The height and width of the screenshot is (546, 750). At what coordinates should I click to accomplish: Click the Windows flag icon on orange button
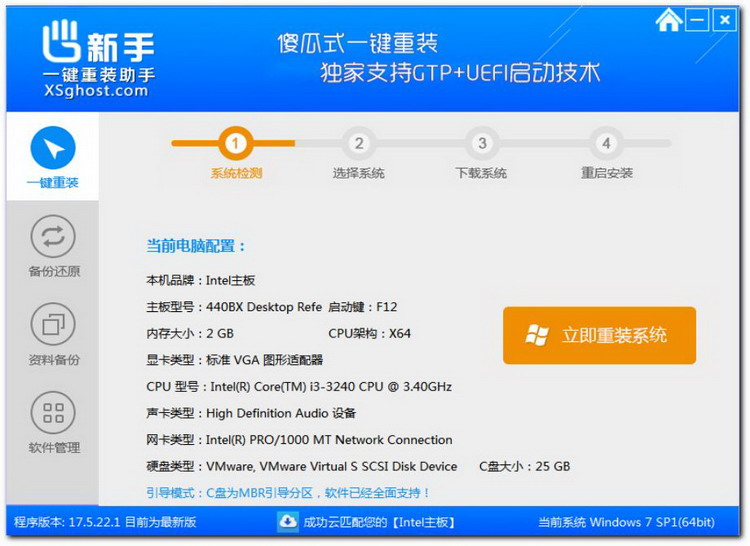pyautogui.click(x=537, y=335)
